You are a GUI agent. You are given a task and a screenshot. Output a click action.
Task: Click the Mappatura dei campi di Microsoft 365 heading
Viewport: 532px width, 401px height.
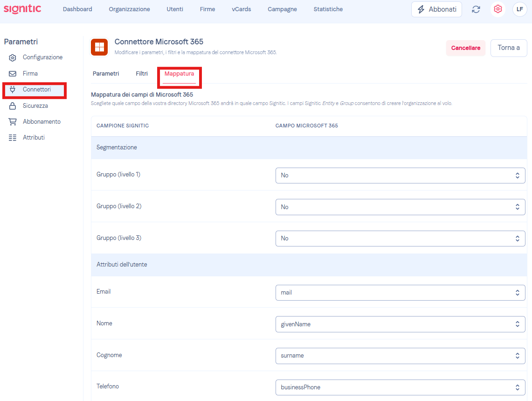pos(142,95)
